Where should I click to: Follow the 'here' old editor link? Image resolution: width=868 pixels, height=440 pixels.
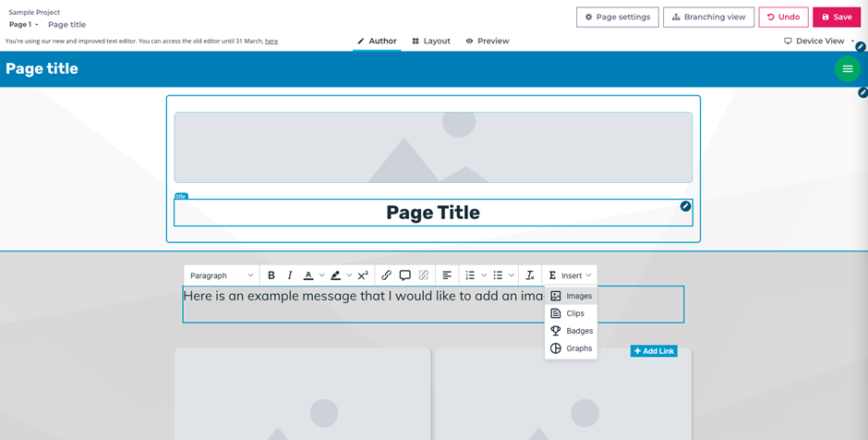pyautogui.click(x=271, y=41)
